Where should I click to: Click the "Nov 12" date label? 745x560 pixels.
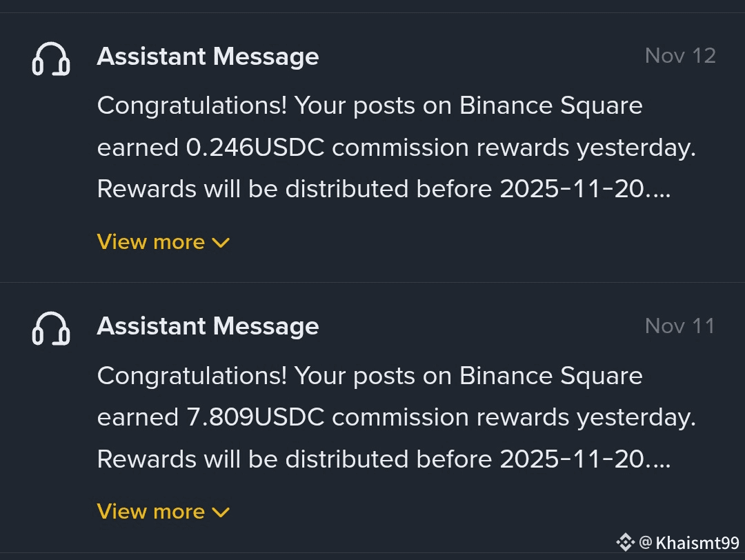(x=680, y=56)
